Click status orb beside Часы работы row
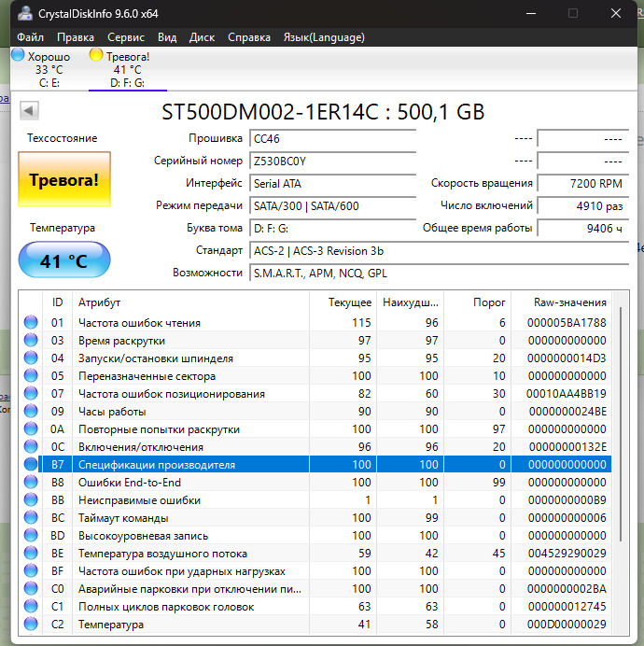This screenshot has width=644, height=646. click(32, 412)
